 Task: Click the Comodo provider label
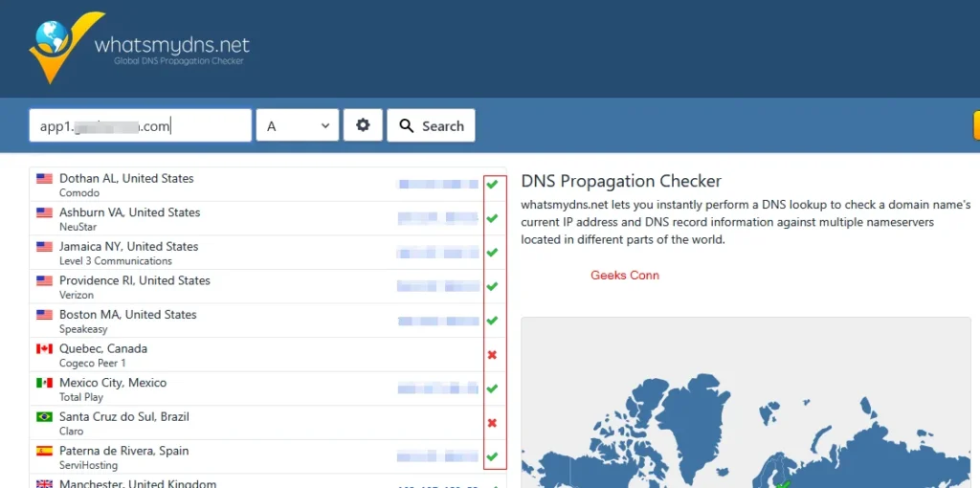(79, 193)
